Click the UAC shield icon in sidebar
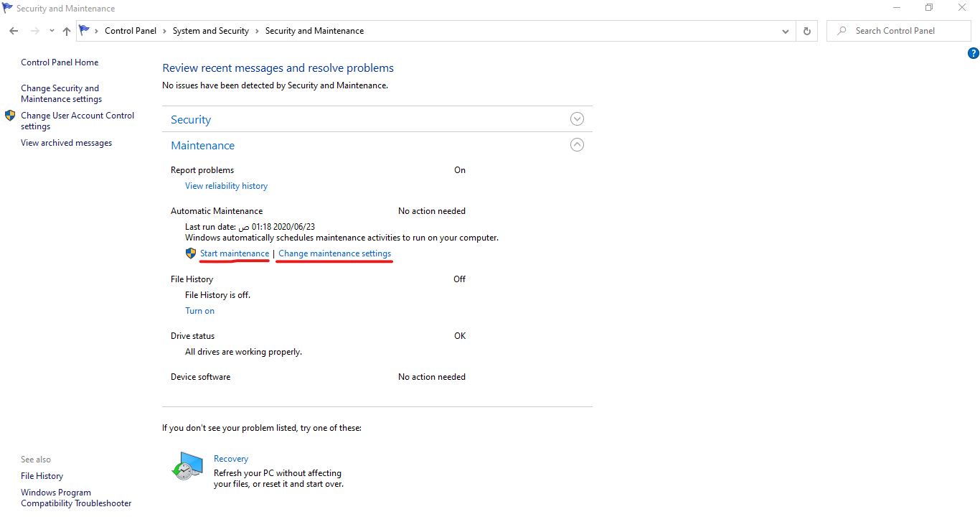 [x=10, y=116]
